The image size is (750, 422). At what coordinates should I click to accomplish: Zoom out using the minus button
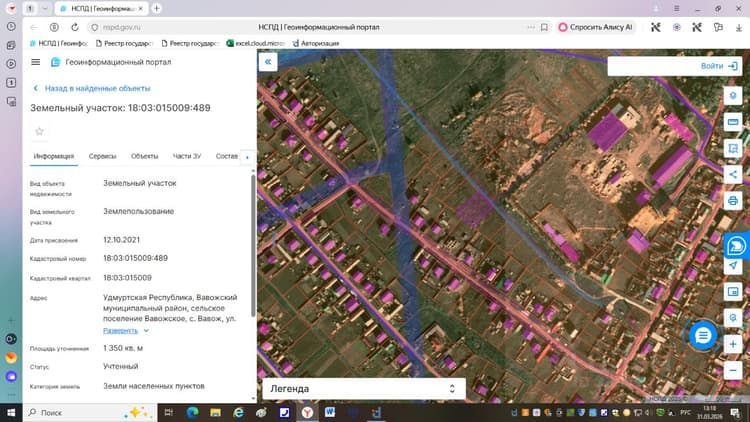click(733, 370)
